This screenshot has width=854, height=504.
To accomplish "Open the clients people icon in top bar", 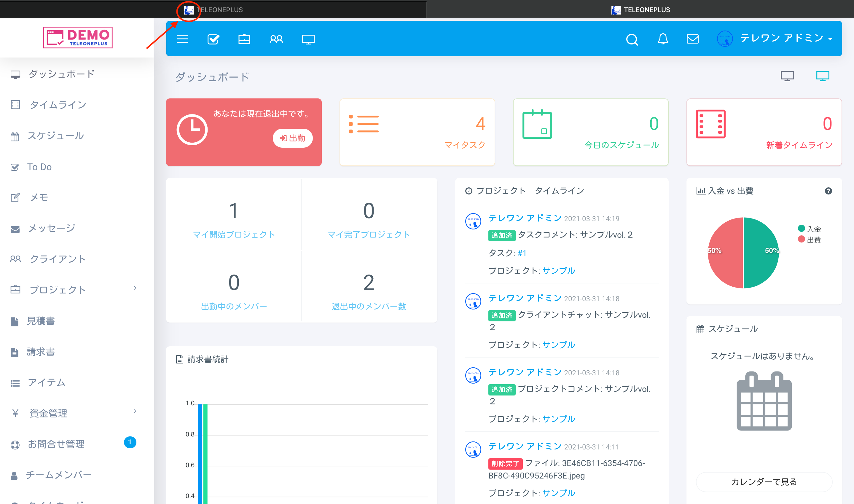I will (x=276, y=39).
